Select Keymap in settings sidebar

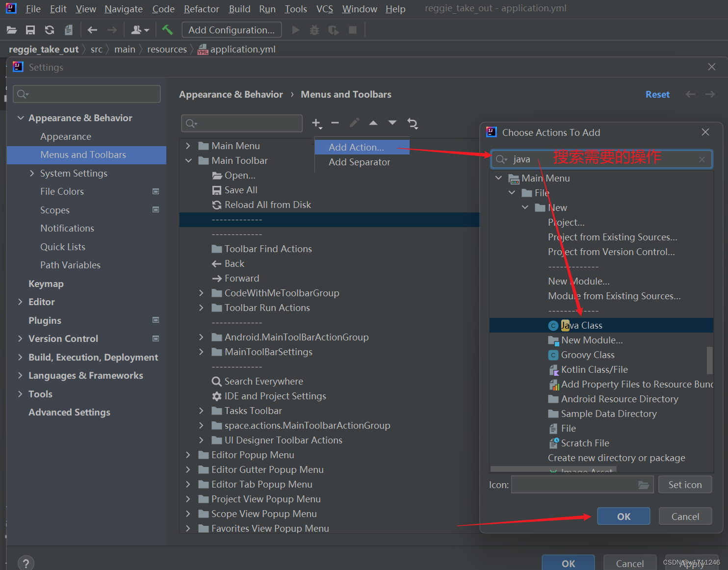[46, 284]
